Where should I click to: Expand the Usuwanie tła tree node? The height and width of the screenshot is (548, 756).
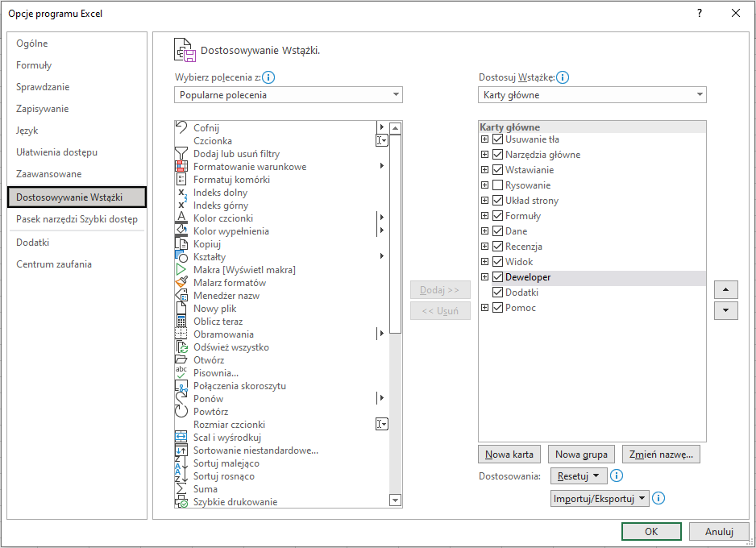pyautogui.click(x=484, y=139)
